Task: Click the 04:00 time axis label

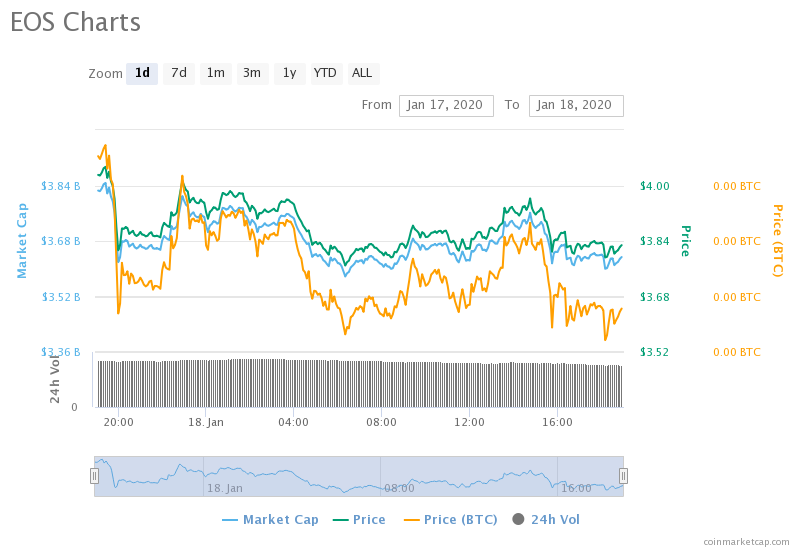Action: [x=293, y=422]
